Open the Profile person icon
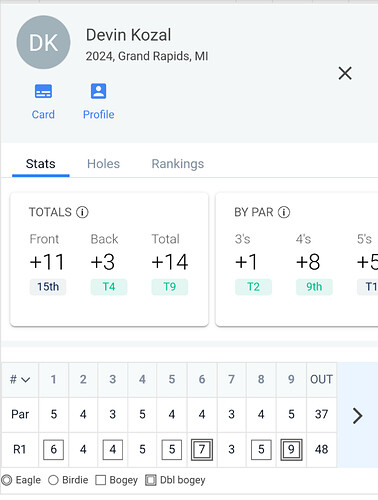The image size is (378, 500). tap(98, 91)
